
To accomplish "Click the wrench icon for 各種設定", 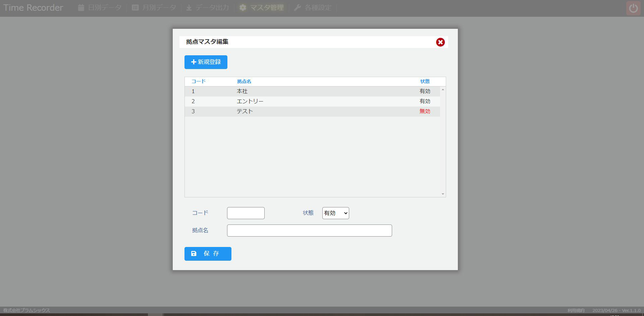I will tap(297, 8).
